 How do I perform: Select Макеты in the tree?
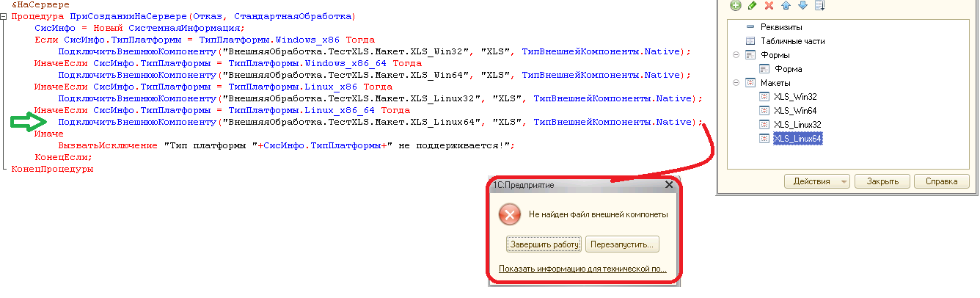(x=775, y=83)
